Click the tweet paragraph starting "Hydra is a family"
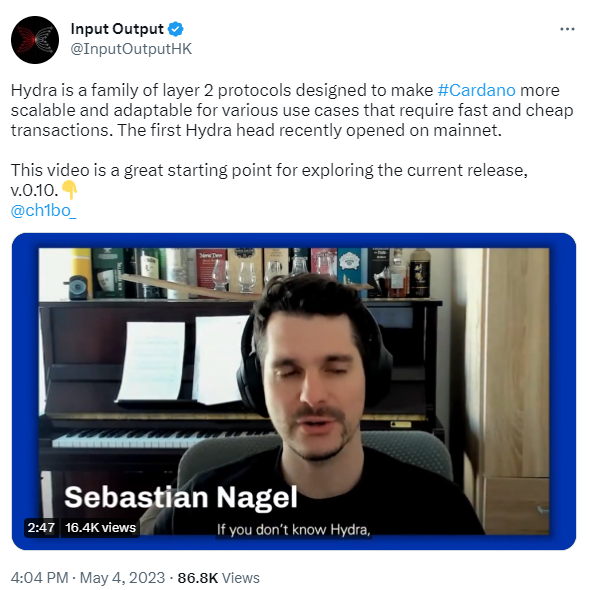This screenshot has height=590, width=591. pos(292,110)
